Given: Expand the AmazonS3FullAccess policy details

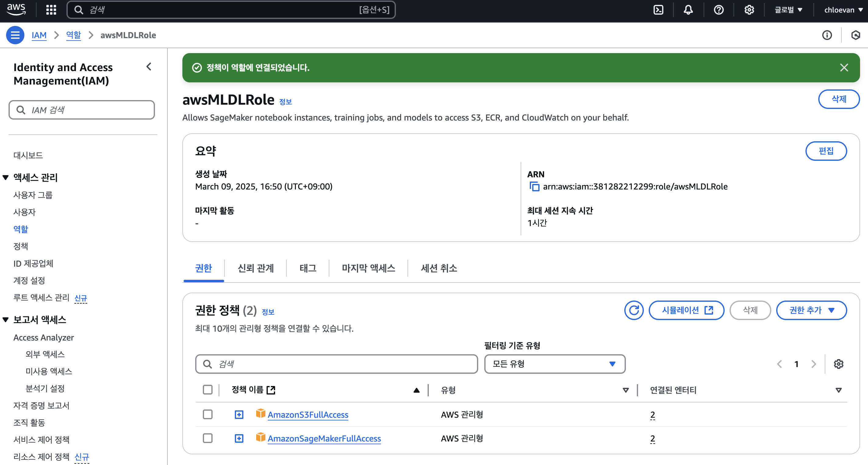Looking at the screenshot, I should pyautogui.click(x=239, y=414).
